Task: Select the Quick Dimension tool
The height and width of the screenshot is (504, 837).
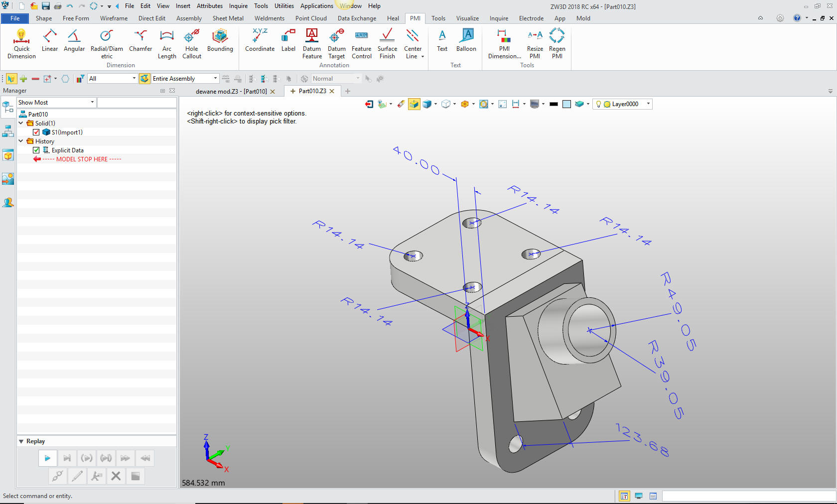Action: (21, 44)
